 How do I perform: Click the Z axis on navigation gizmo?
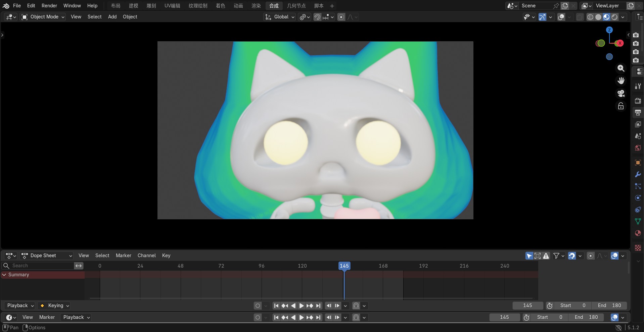(x=609, y=30)
